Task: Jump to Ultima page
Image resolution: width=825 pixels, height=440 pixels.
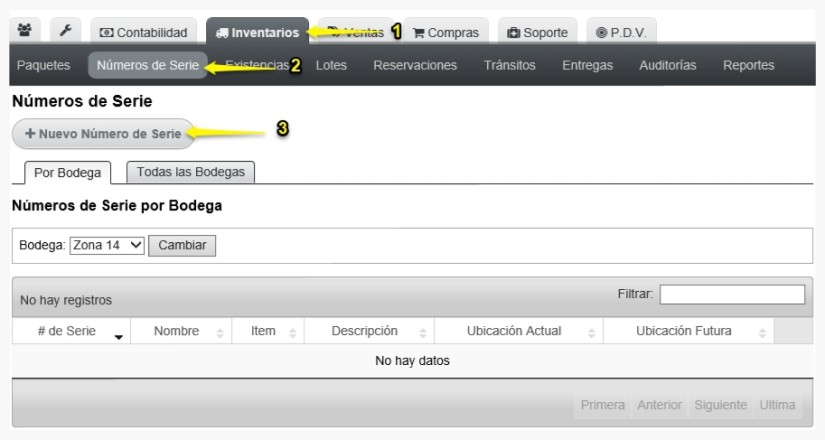Action: [x=777, y=405]
